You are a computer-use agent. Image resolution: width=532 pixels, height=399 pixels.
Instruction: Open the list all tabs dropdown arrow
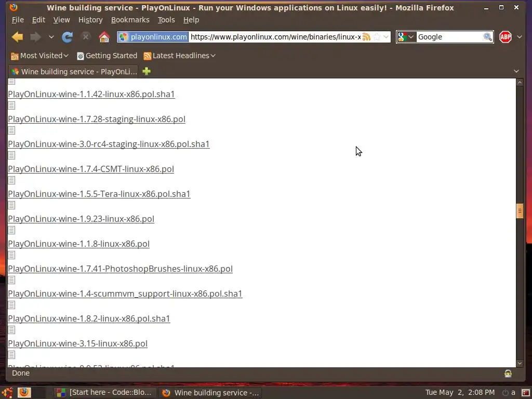point(516,71)
